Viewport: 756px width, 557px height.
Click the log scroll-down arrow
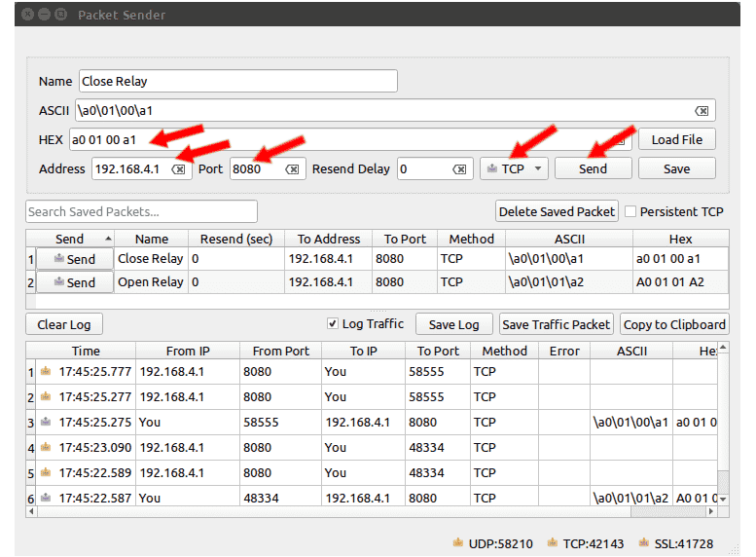(x=723, y=500)
